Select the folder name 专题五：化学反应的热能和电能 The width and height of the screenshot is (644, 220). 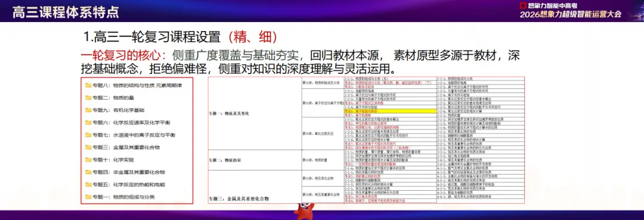(129, 184)
